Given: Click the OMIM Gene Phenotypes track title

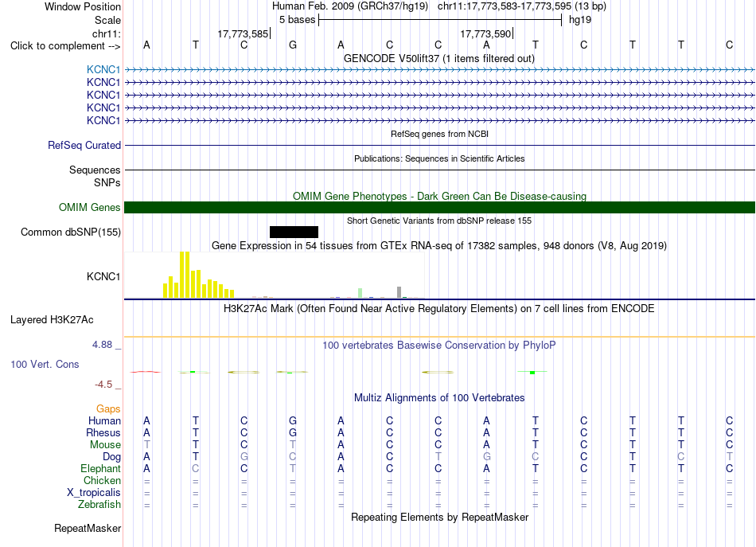Looking at the screenshot, I should [x=440, y=197].
